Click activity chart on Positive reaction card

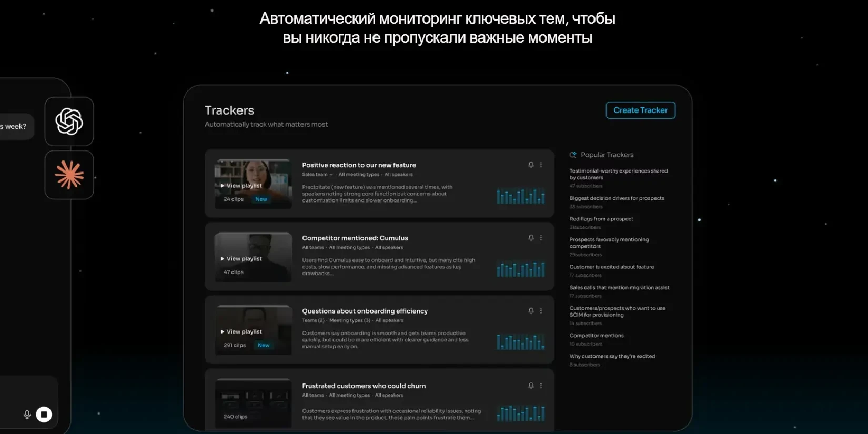[x=520, y=196]
